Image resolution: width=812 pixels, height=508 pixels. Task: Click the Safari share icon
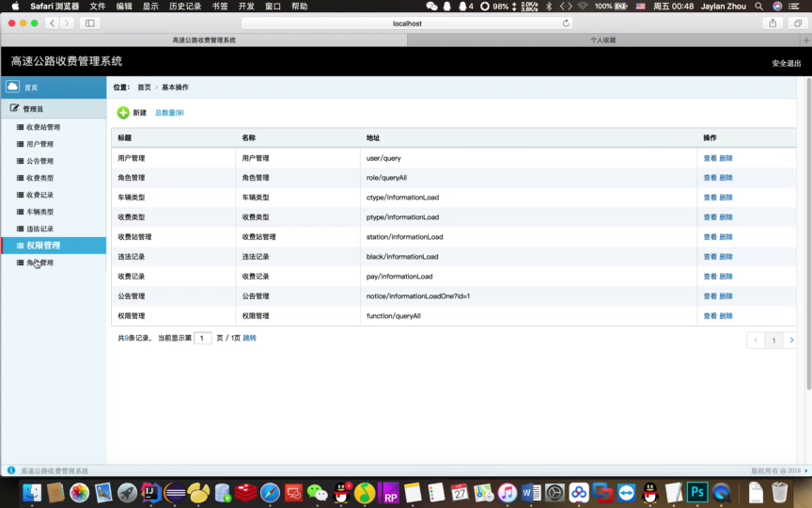click(773, 23)
